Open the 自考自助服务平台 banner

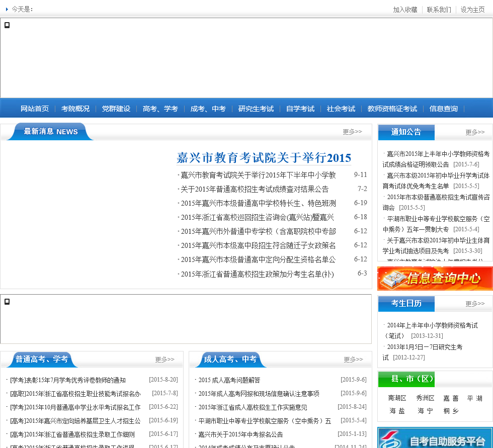[x=435, y=437]
